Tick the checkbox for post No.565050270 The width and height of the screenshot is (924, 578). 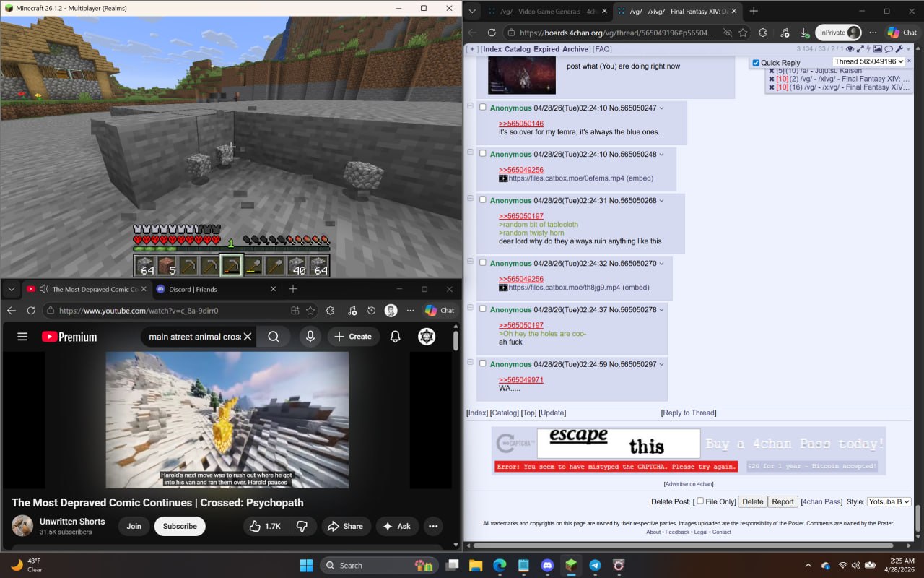tap(483, 263)
